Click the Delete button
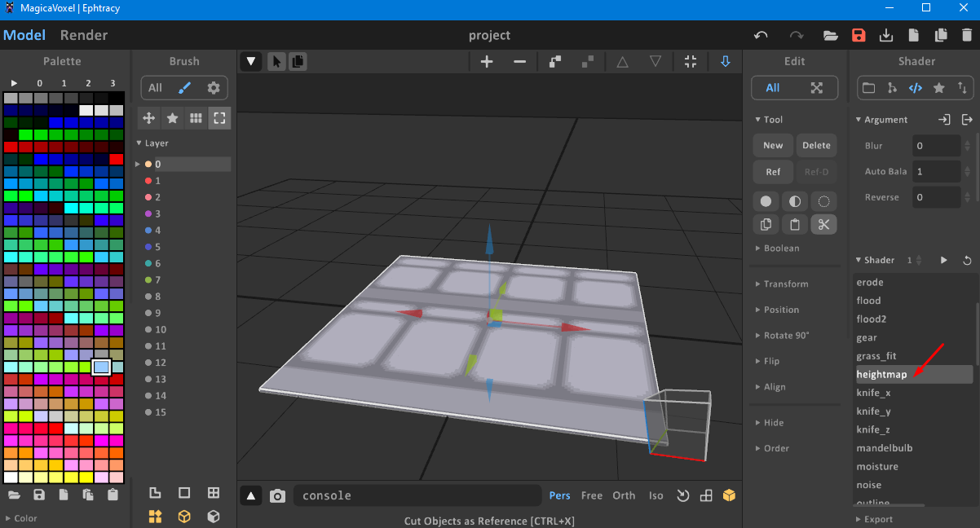This screenshot has width=980, height=528. (x=816, y=146)
